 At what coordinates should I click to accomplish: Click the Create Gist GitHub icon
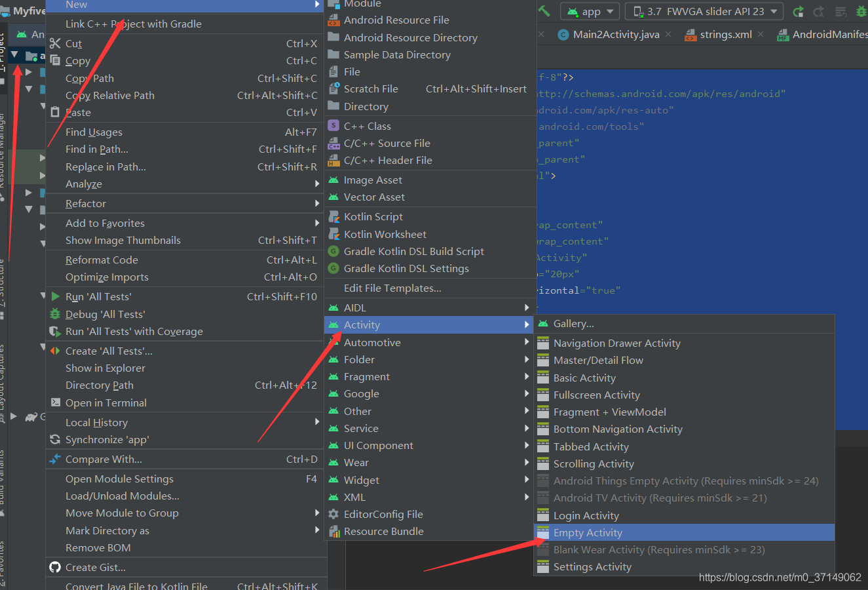(55, 567)
